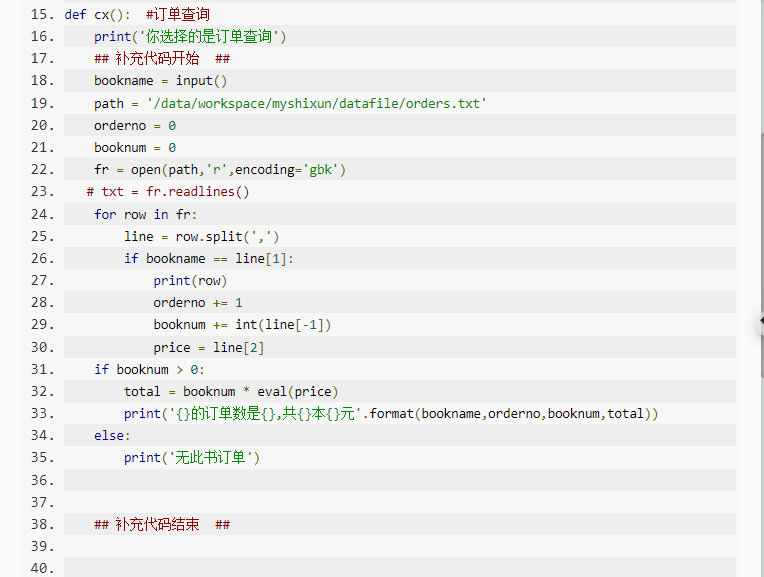Click 'orderno = 0' on line 20
Screen dimensions: 764x577
(135, 126)
